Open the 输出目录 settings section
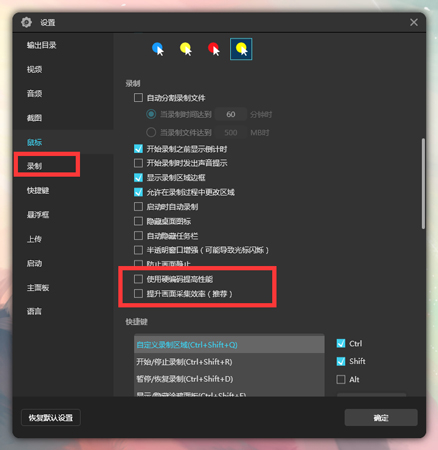The height and width of the screenshot is (450, 438). coord(42,45)
